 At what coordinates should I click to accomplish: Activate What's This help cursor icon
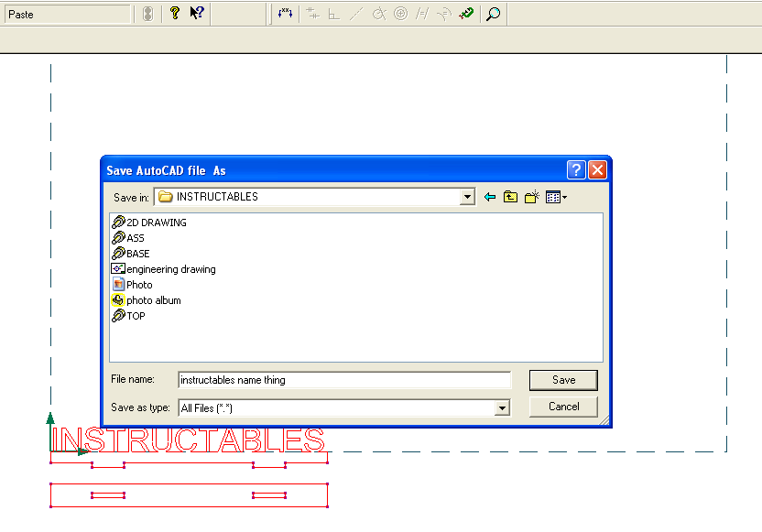(197, 13)
